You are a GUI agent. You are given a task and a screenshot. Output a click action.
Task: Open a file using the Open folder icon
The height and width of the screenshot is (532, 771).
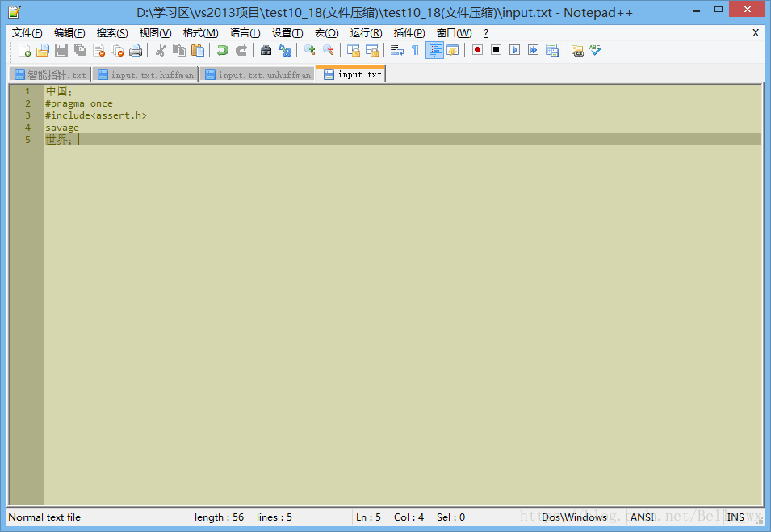43,50
